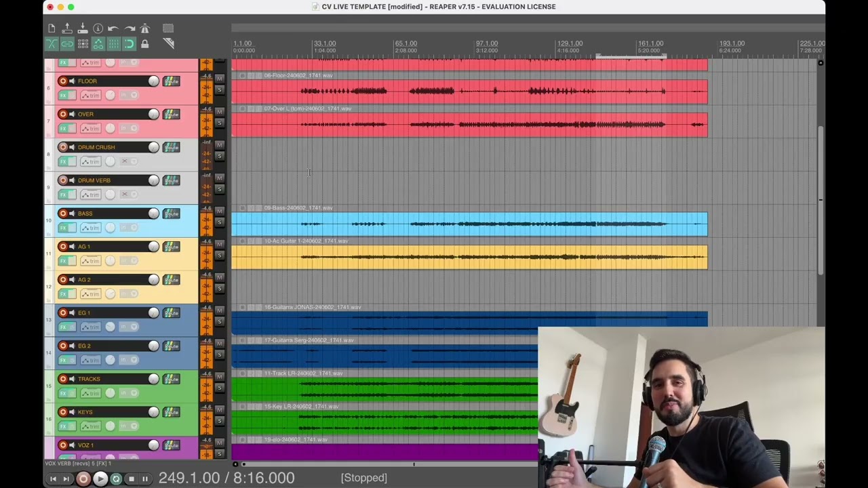Go to project end transport button

pos(66,479)
